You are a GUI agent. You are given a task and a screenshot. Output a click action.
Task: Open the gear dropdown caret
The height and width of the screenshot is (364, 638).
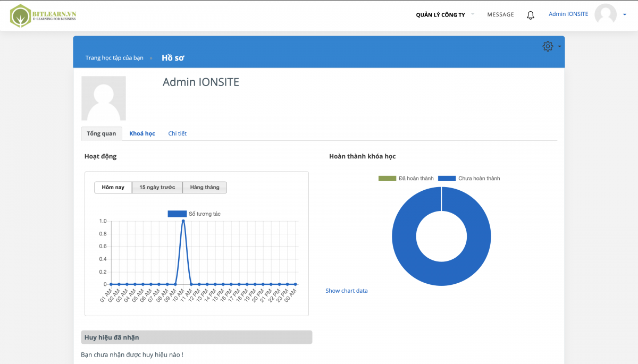(559, 47)
